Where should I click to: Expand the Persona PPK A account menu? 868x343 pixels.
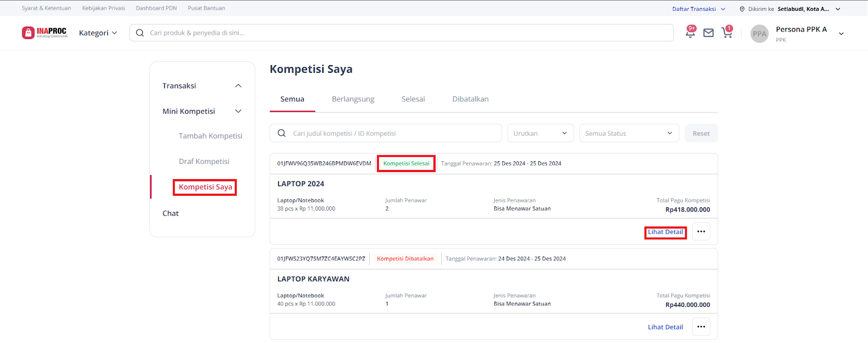tap(841, 34)
